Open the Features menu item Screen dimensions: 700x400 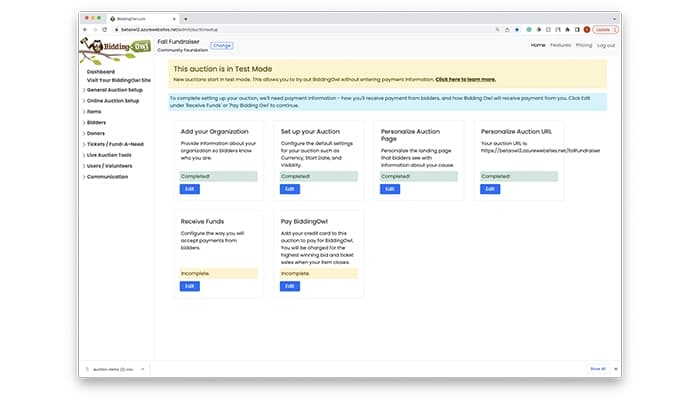(x=560, y=45)
